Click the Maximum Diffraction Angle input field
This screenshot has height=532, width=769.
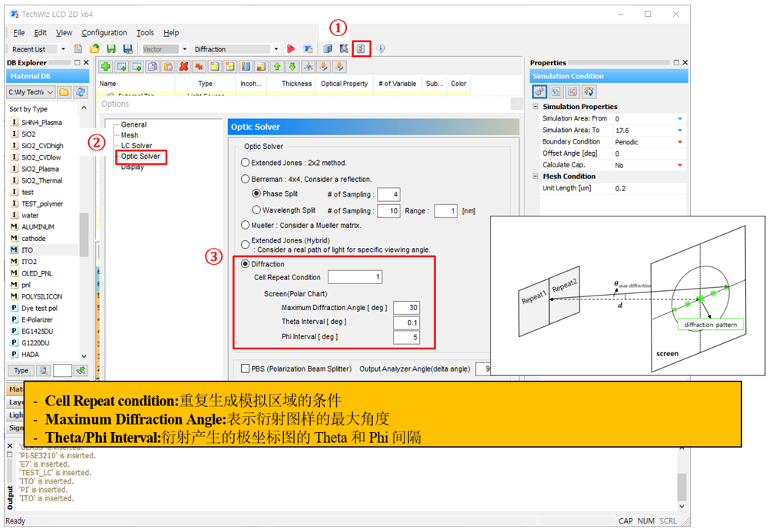406,308
